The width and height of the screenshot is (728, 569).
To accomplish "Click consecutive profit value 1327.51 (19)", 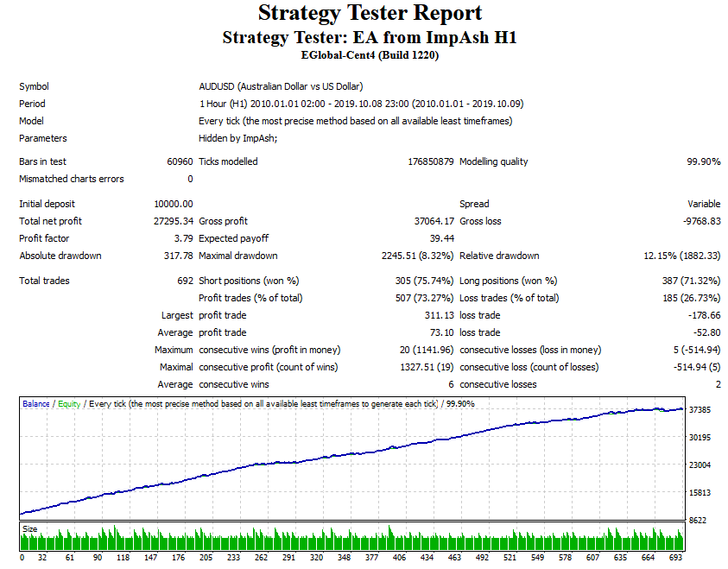I will coord(427,367).
